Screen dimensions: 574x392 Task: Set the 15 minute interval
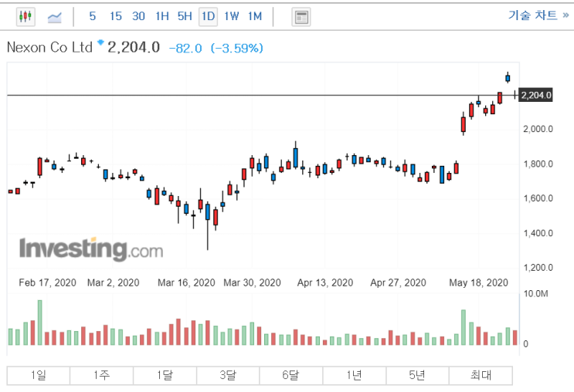(116, 16)
